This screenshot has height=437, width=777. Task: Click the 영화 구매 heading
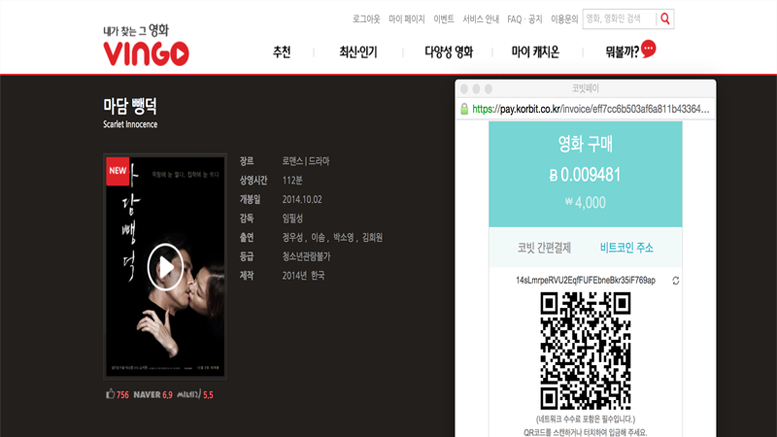[x=585, y=144]
